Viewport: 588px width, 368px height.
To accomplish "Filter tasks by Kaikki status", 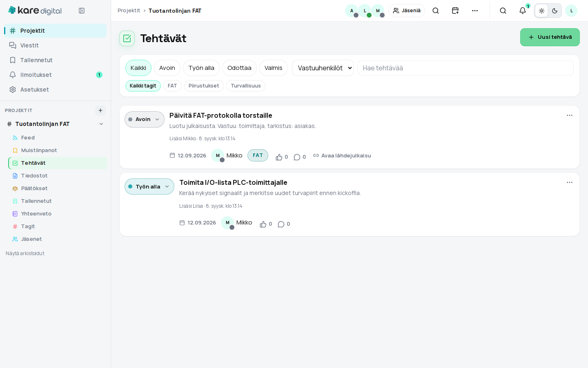I will click(x=138, y=68).
